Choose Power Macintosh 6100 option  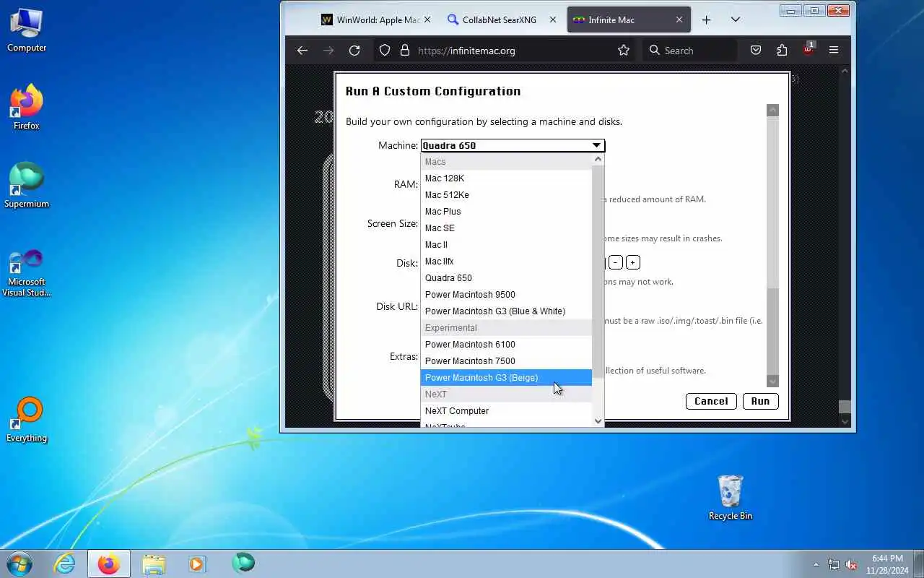(x=506, y=344)
